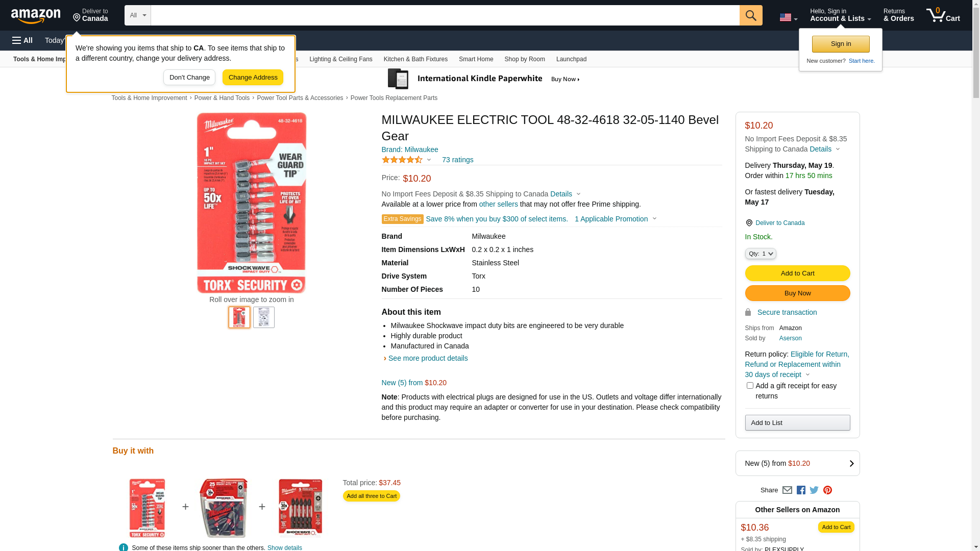The width and height of the screenshot is (980, 551).
Task: Check the gift receipt checkbox
Action: (750, 386)
